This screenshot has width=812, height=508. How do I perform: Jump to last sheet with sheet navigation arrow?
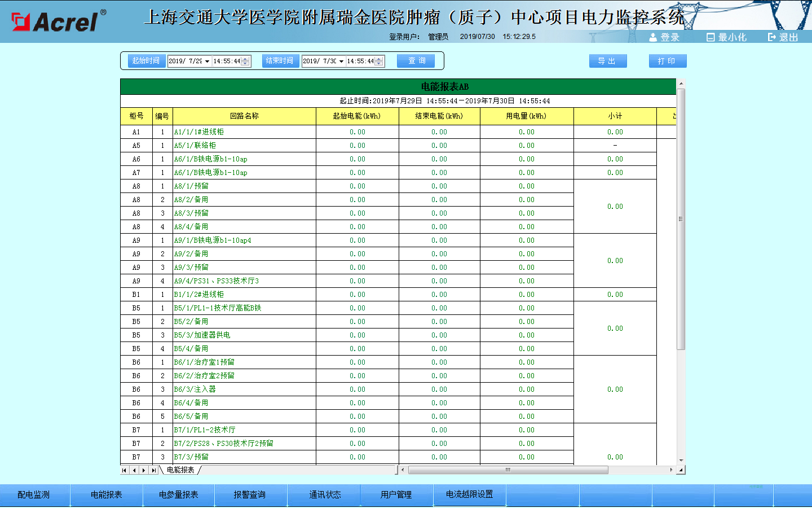pyautogui.click(x=153, y=470)
